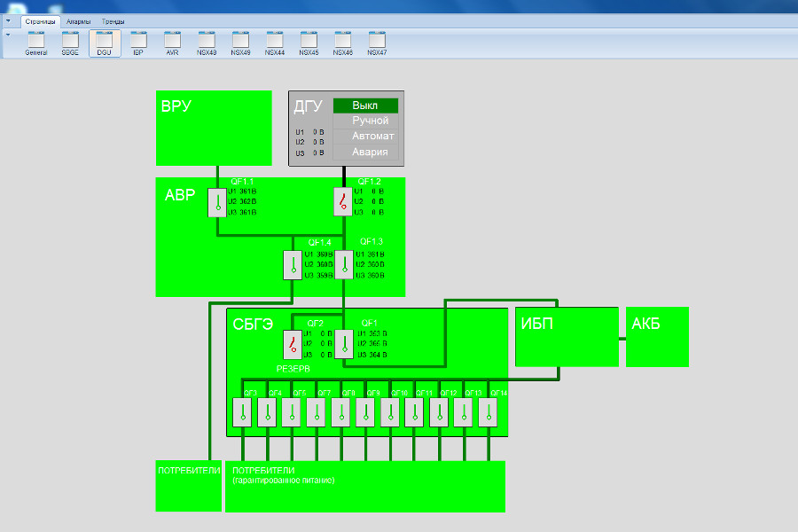Click breaker QF7 switch symbol
The height and width of the screenshot is (532, 798).
pyautogui.click(x=316, y=412)
